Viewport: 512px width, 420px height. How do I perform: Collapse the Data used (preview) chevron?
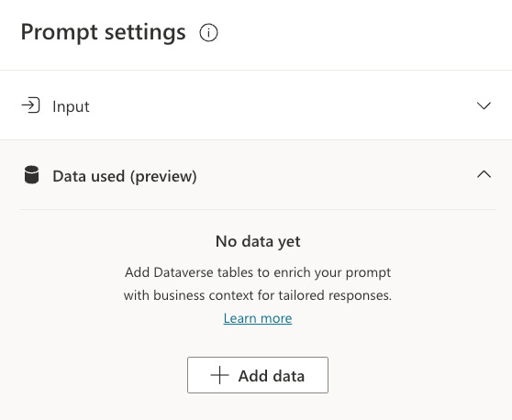484,174
